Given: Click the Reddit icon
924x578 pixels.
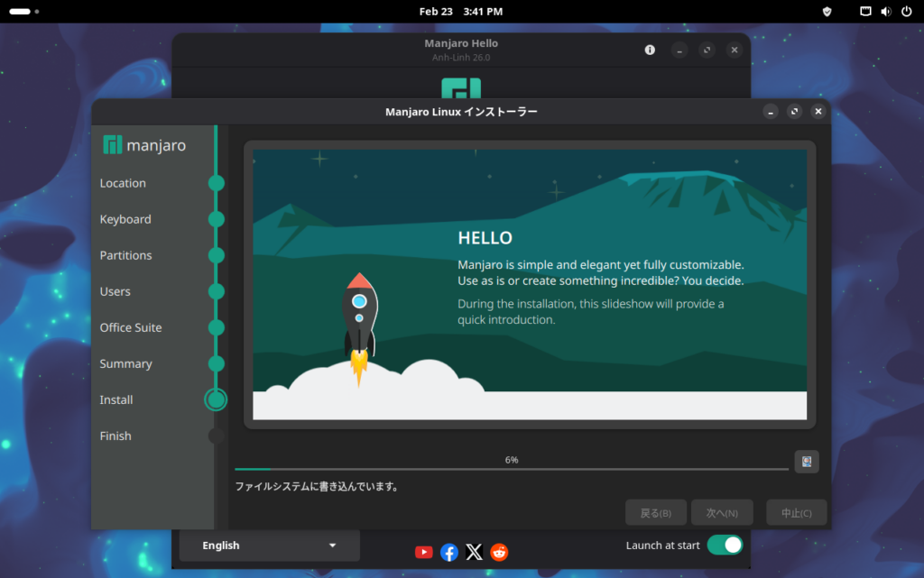Looking at the screenshot, I should point(499,552).
